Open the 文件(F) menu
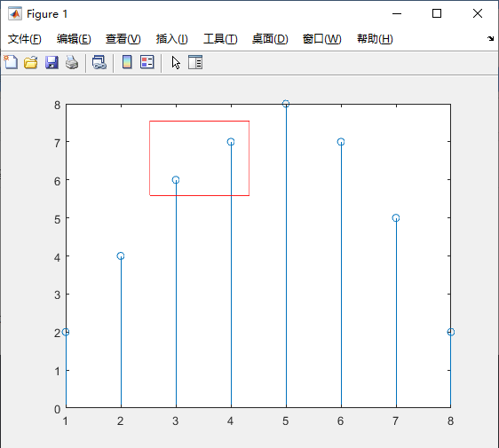The image size is (499, 448). click(x=25, y=39)
